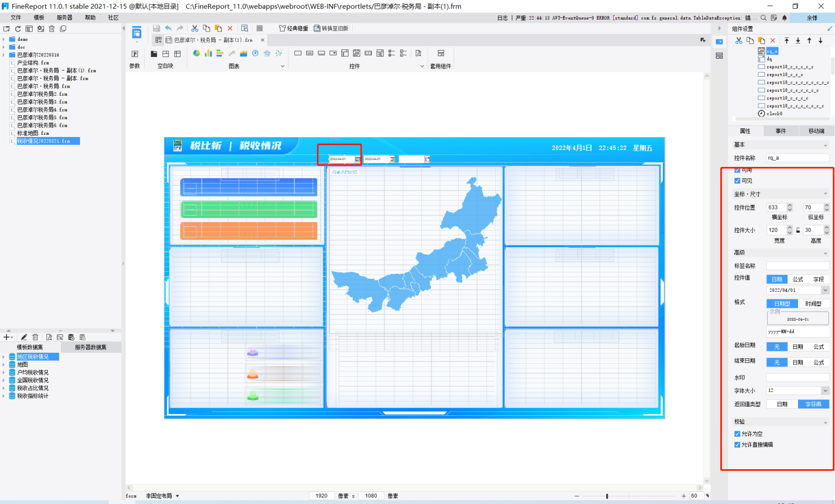Image resolution: width=835 pixels, height=504 pixels.
Task: Switch to 服务器数据集 tab
Action: 91,347
